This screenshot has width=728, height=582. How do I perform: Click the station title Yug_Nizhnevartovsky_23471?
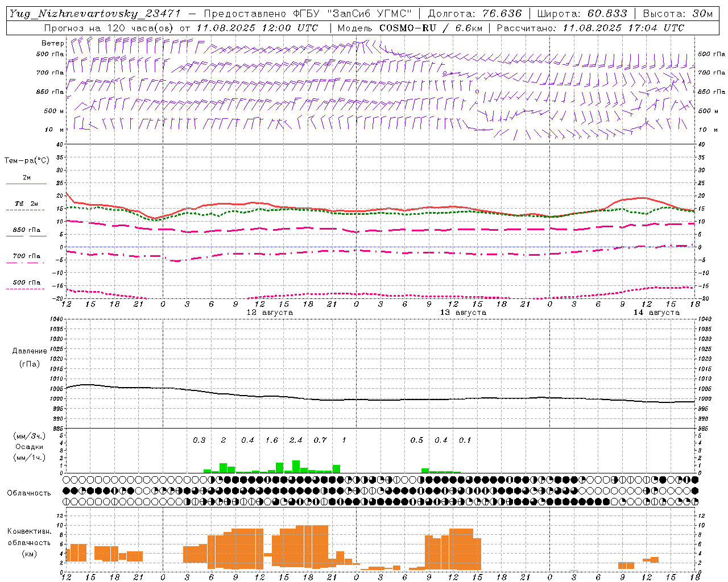pyautogui.click(x=94, y=14)
